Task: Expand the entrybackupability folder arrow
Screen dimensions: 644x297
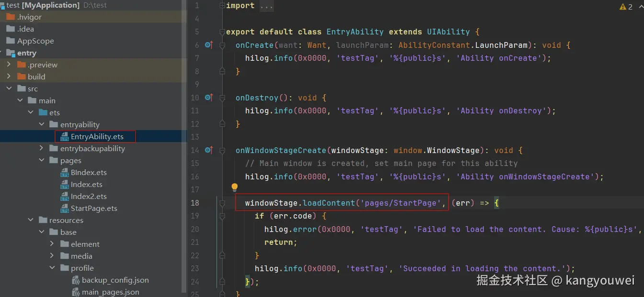Action: pyautogui.click(x=42, y=148)
